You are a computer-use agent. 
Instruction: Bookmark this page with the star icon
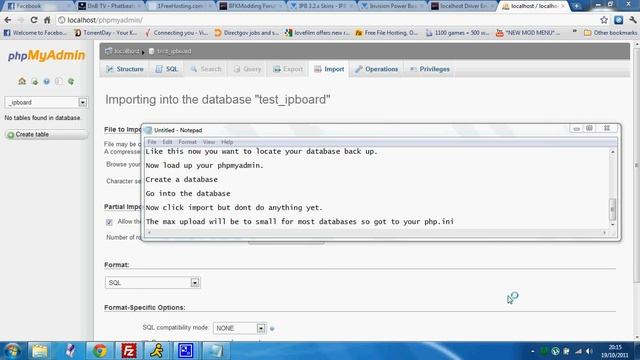coord(604,20)
